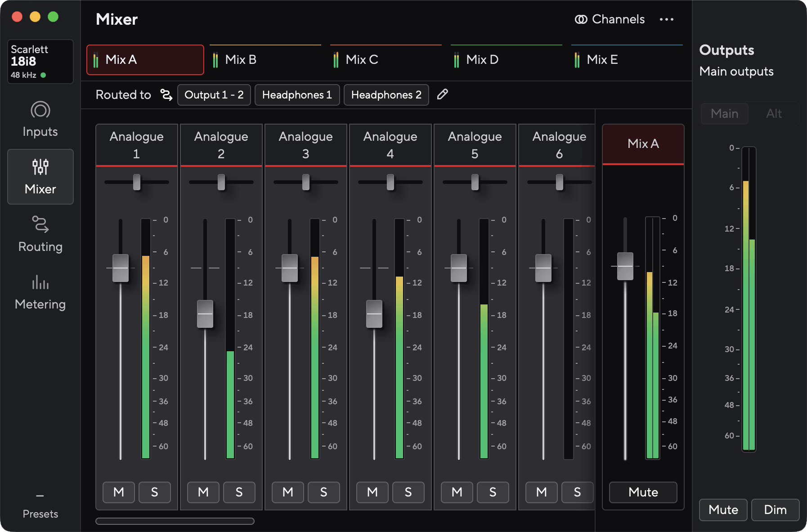Open the three-dot more options menu

pos(667,19)
